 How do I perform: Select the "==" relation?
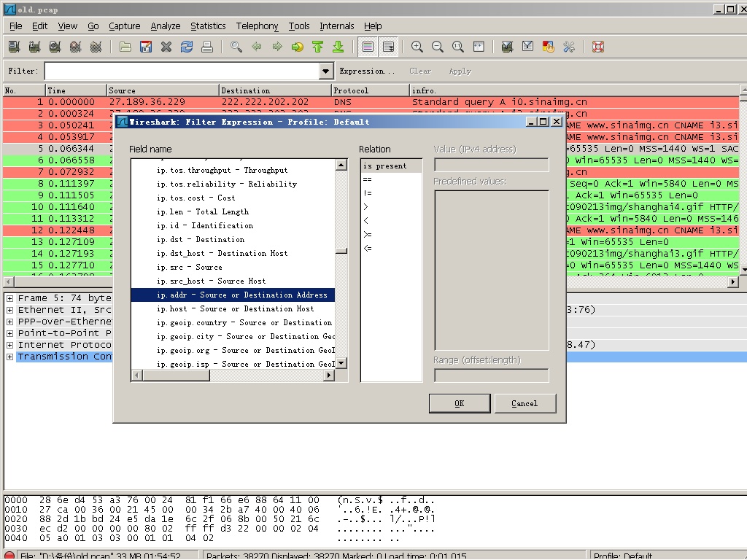(x=391, y=179)
